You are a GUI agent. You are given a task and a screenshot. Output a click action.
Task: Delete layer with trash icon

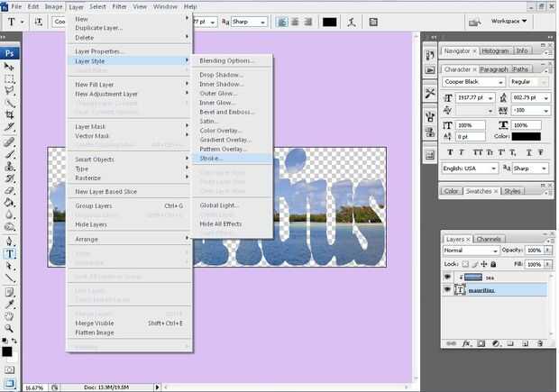(540, 343)
